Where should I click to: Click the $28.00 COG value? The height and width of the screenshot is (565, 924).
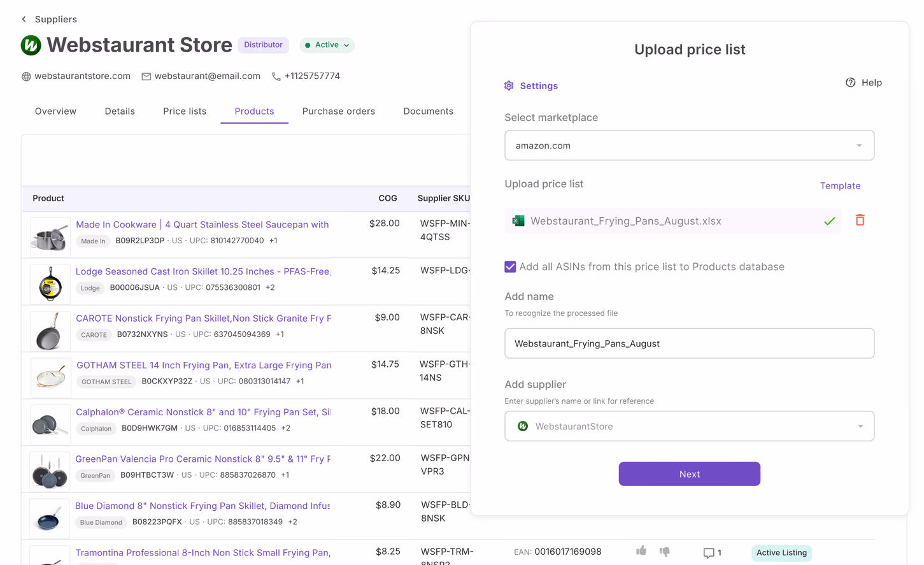point(385,224)
